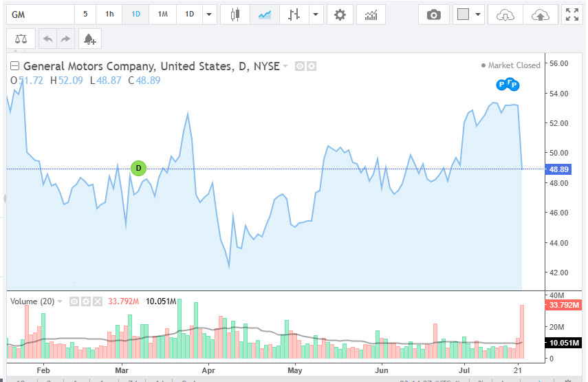The height and width of the screenshot is (382, 588).
Task: Click the 52.00 price axis label
Action: 558,123
